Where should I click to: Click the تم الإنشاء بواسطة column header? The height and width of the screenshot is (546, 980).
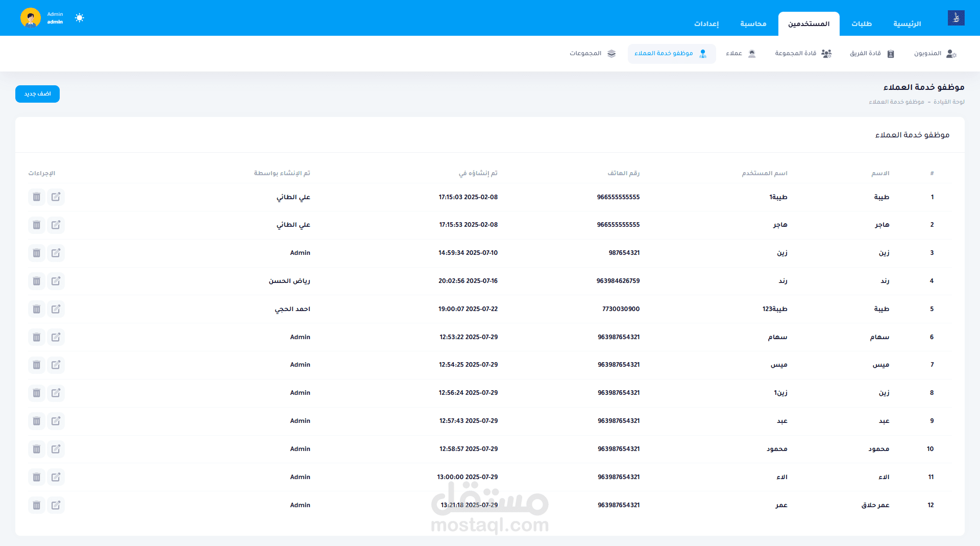282,173
